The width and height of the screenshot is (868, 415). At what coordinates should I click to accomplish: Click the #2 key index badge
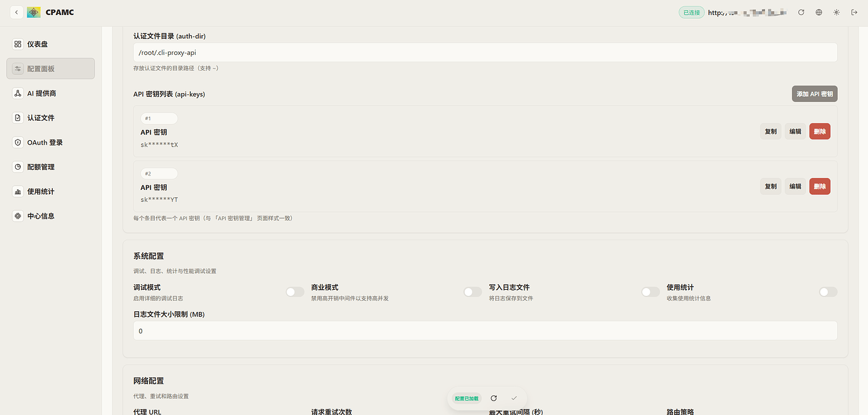pos(159,174)
